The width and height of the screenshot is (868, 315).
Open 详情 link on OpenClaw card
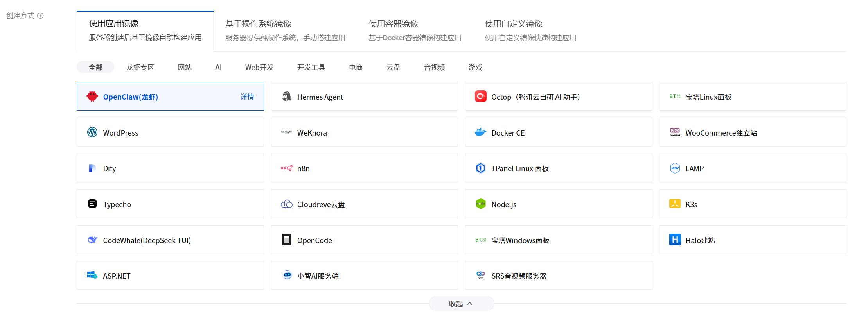tap(247, 97)
